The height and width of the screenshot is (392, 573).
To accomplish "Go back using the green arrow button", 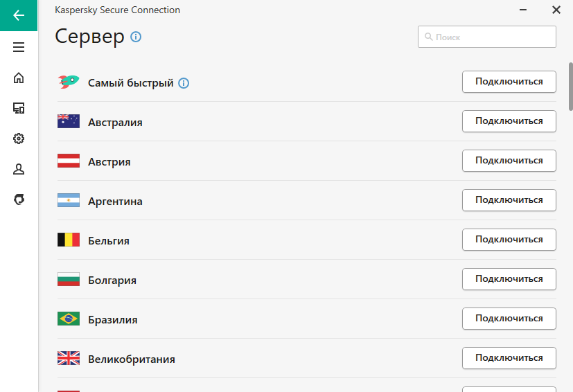I will (19, 15).
